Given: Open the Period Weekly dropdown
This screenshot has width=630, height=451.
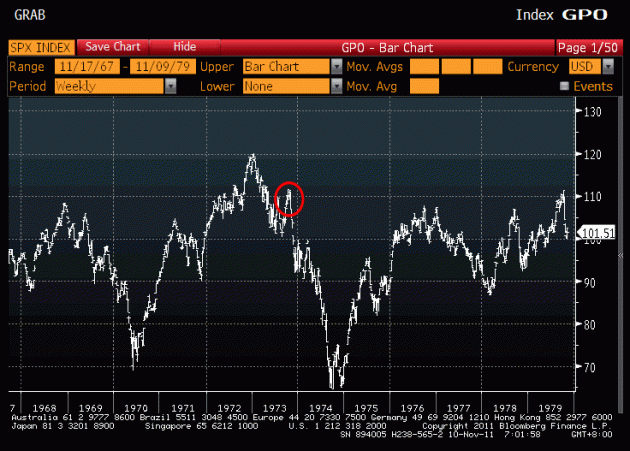Looking at the screenshot, I should [x=112, y=86].
